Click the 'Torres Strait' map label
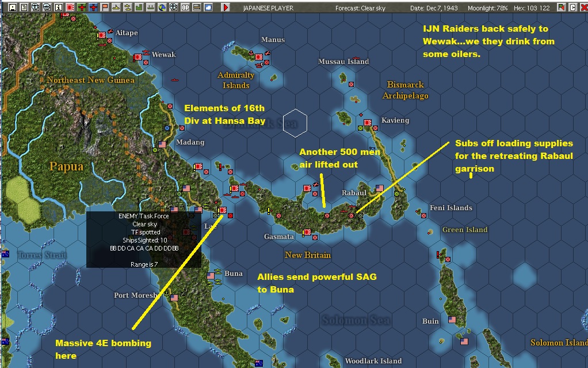Image resolution: width=588 pixels, height=368 pixels. pyautogui.click(x=41, y=255)
